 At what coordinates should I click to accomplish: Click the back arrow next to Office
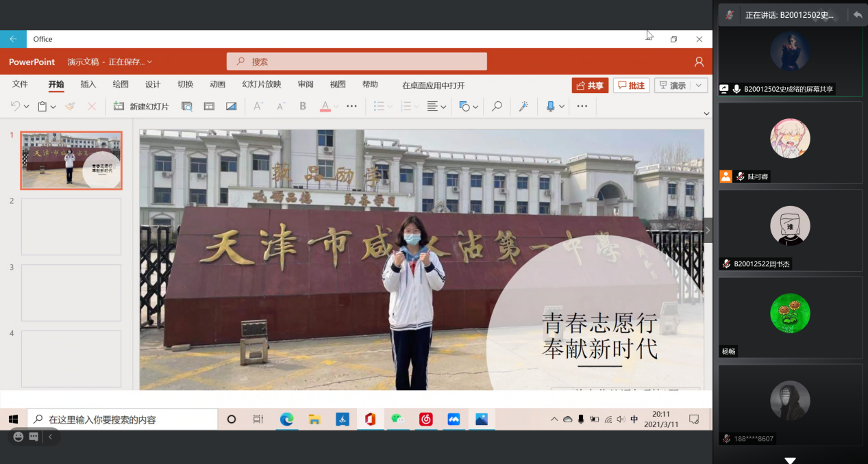(x=13, y=39)
